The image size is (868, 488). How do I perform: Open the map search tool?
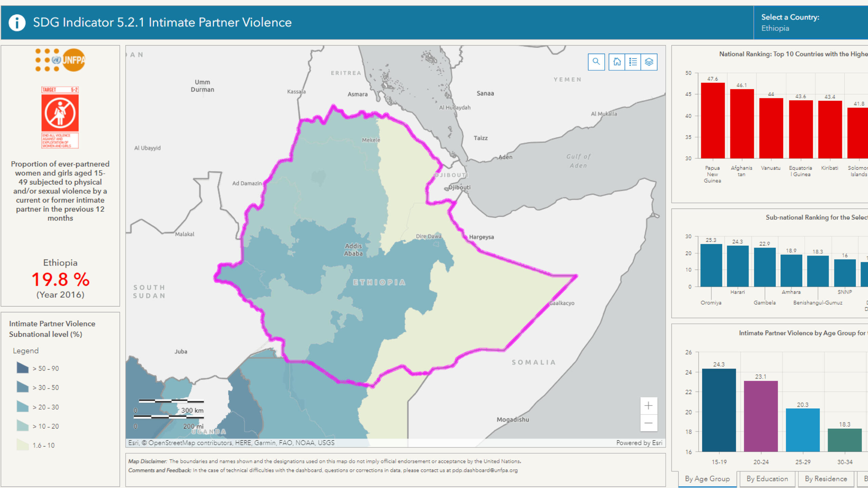point(596,62)
